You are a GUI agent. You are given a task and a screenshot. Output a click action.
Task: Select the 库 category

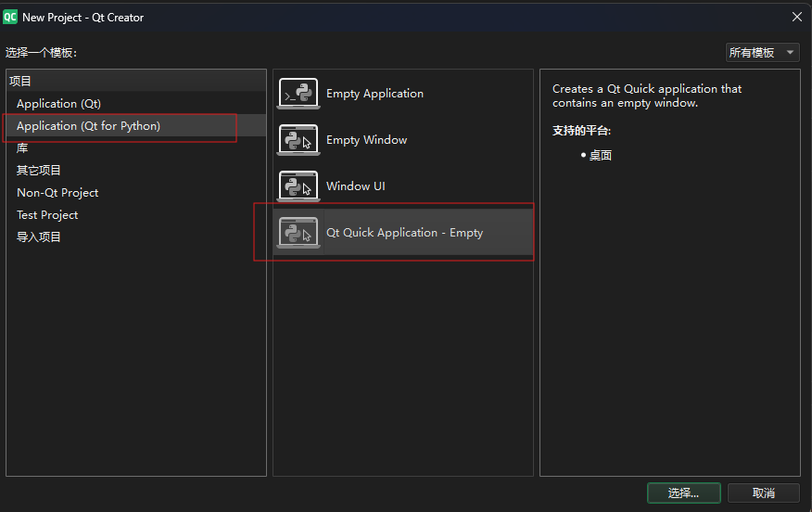[x=136, y=148]
